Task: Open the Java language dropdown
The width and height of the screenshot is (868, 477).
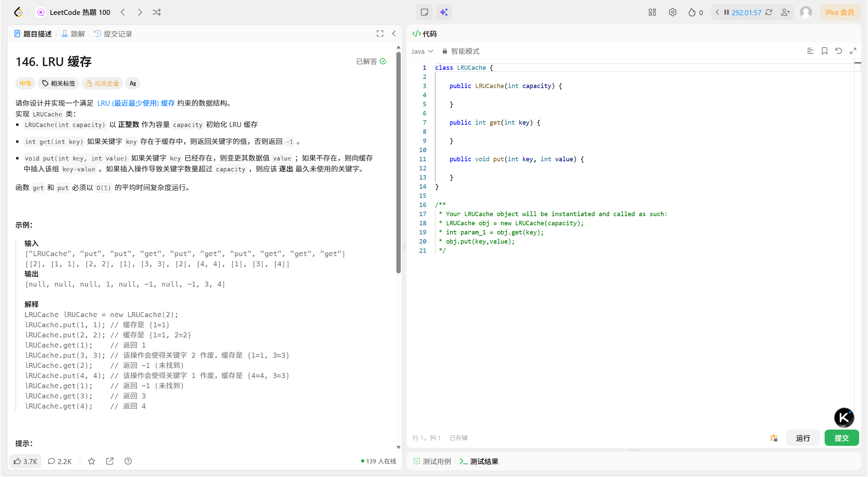Action: pyautogui.click(x=422, y=51)
